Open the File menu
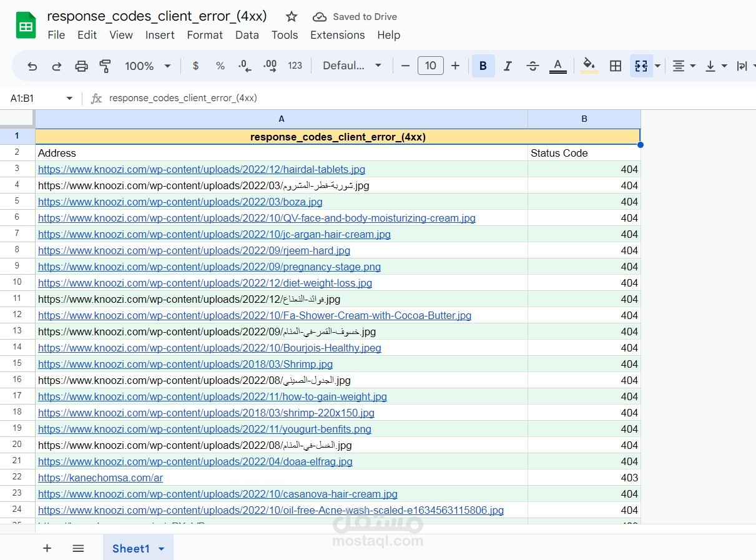The image size is (756, 560). (56, 35)
